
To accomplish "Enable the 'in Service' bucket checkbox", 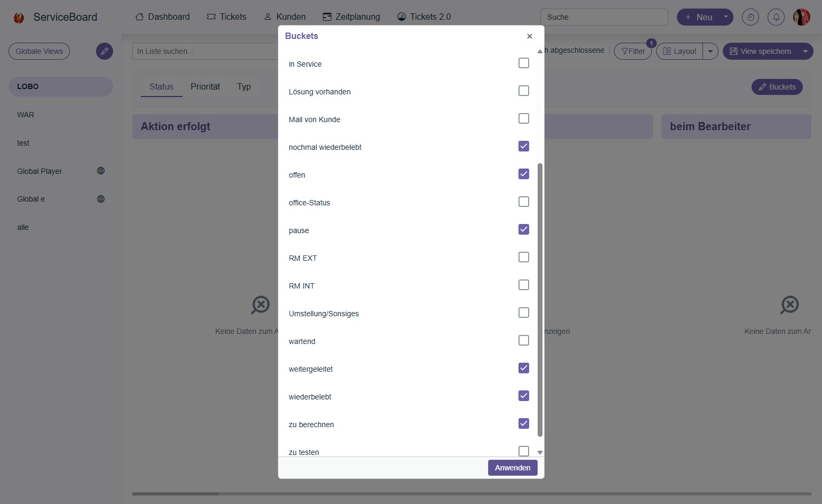I will click(524, 63).
